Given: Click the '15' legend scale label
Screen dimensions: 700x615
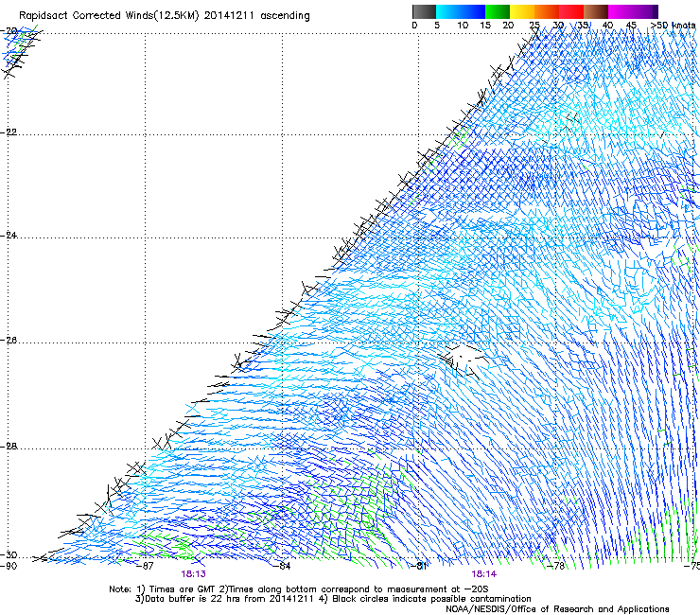Looking at the screenshot, I should (x=485, y=26).
